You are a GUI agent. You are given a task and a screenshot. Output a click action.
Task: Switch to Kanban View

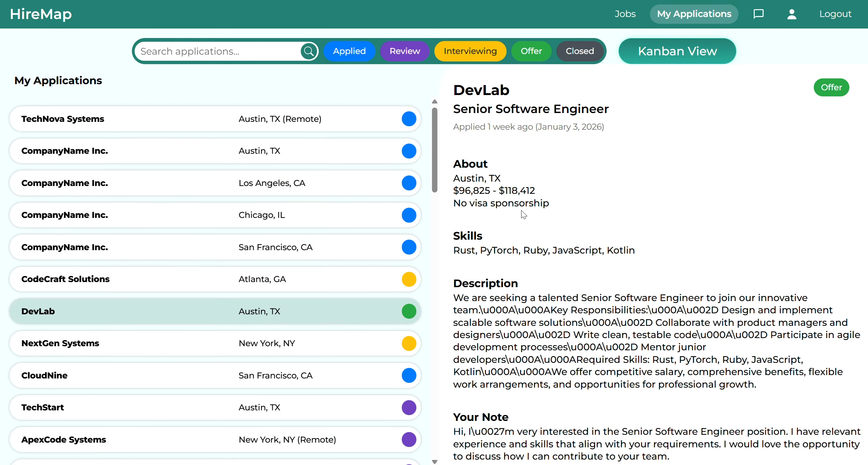click(x=677, y=51)
